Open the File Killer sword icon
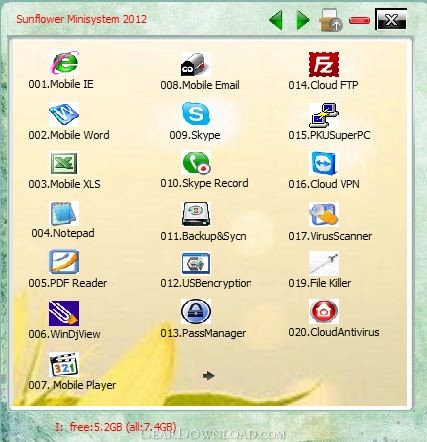The image size is (427, 442). [324, 263]
